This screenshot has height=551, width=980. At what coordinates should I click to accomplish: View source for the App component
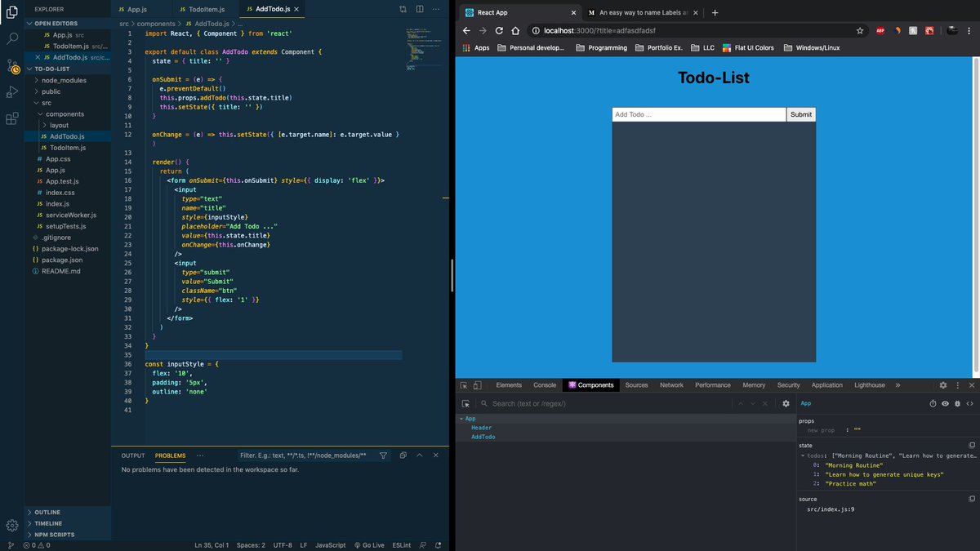pos(970,403)
